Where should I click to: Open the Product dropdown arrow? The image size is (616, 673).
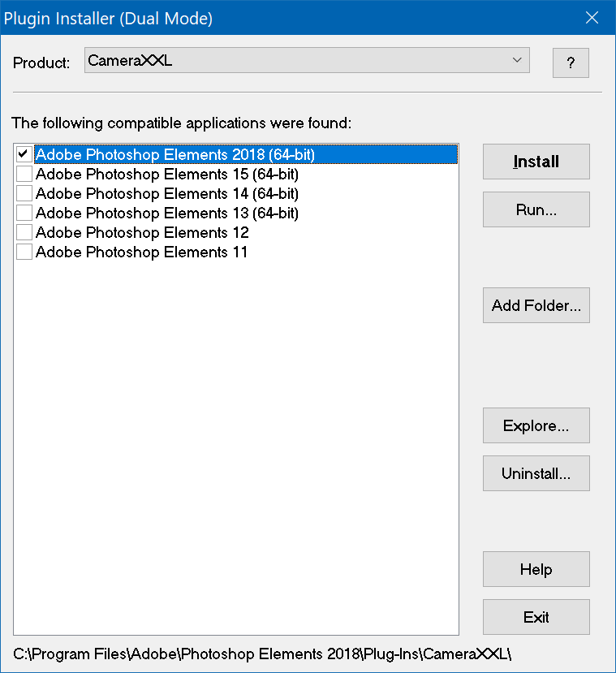click(517, 60)
